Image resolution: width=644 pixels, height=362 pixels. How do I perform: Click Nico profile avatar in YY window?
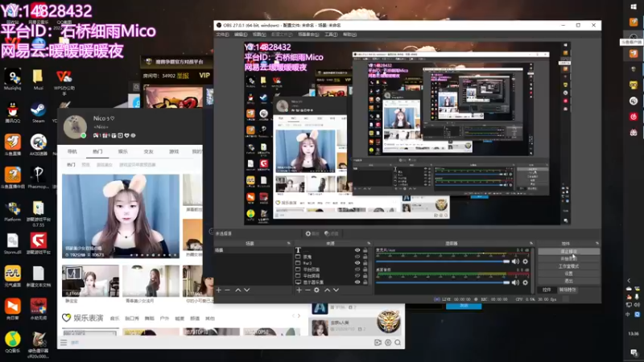pos(75,126)
